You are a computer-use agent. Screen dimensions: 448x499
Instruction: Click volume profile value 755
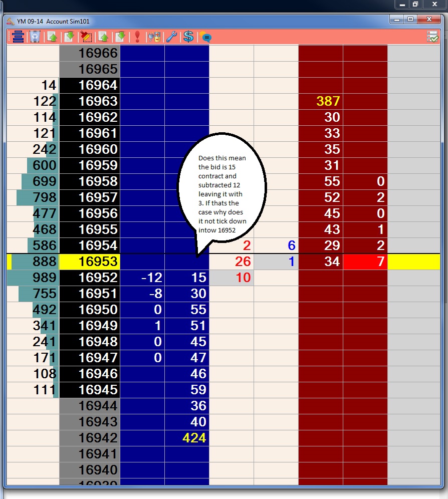[x=33, y=294]
